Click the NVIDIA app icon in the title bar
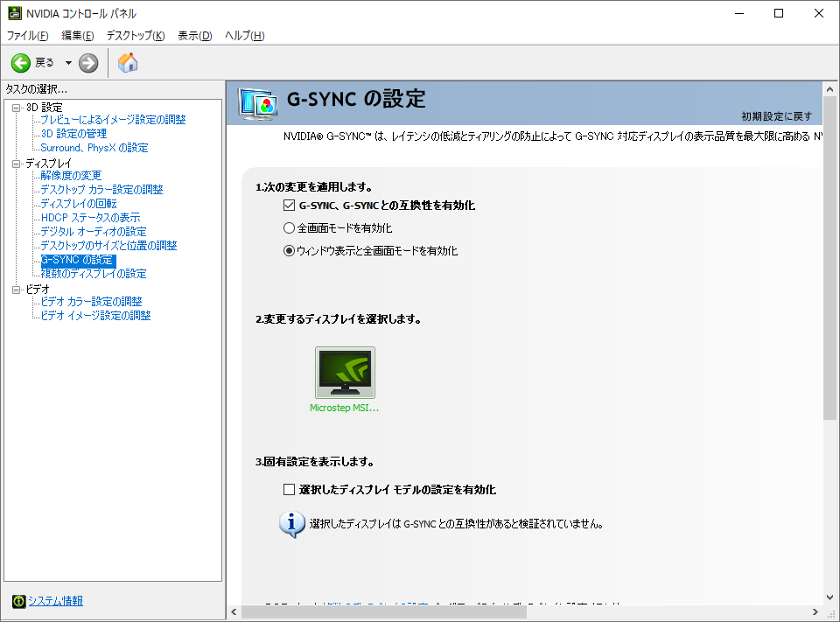The image size is (840, 622). (15, 13)
